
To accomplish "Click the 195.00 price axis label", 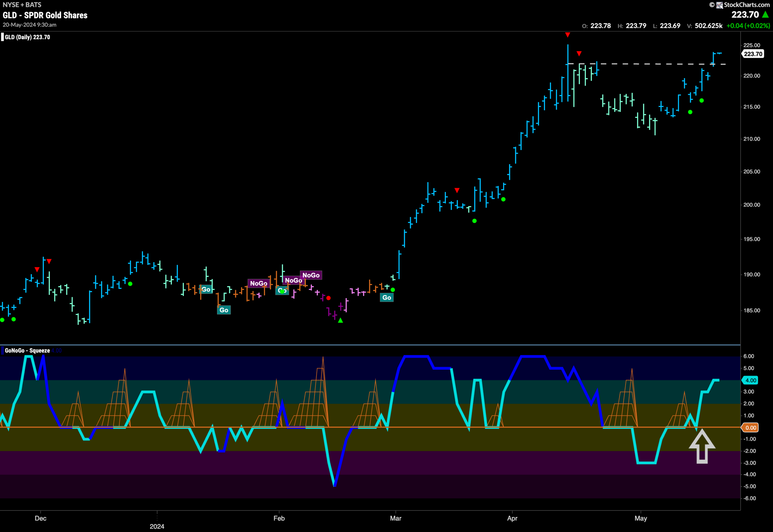I will (x=752, y=239).
